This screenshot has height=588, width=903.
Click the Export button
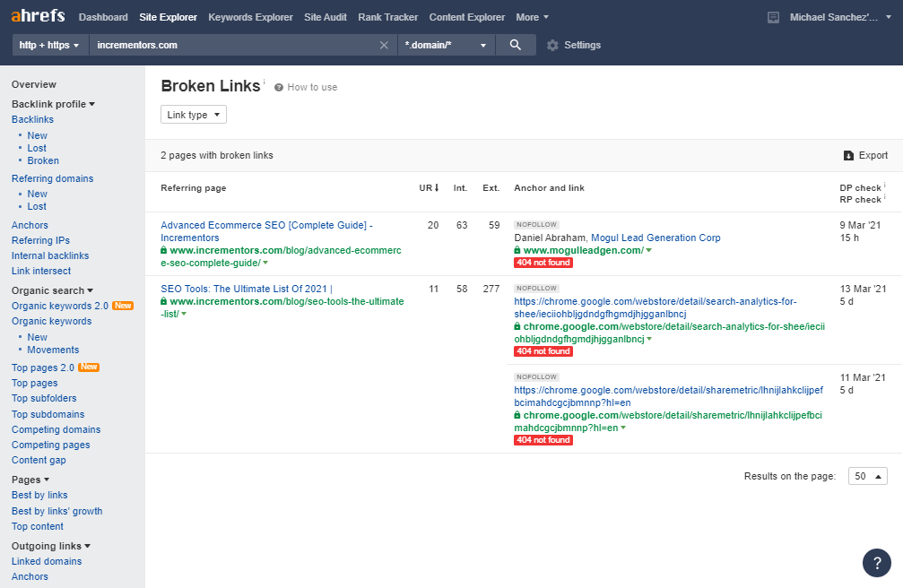pyautogui.click(x=865, y=155)
